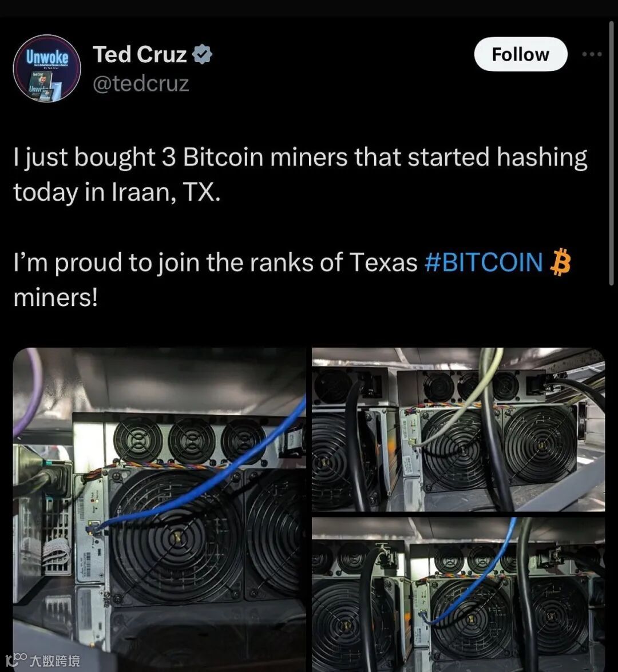Open the Ted Cruz display name link
Screen dimensions: 618x672
pyautogui.click(x=140, y=54)
